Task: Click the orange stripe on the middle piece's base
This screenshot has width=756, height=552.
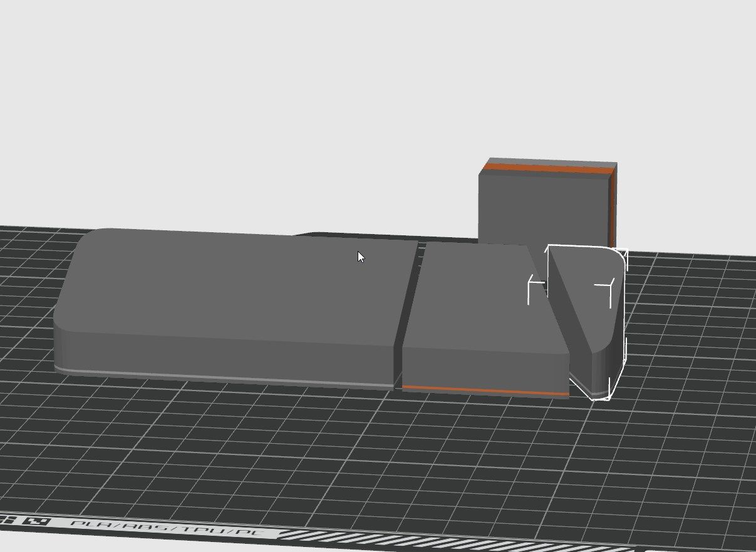Action: (x=485, y=391)
